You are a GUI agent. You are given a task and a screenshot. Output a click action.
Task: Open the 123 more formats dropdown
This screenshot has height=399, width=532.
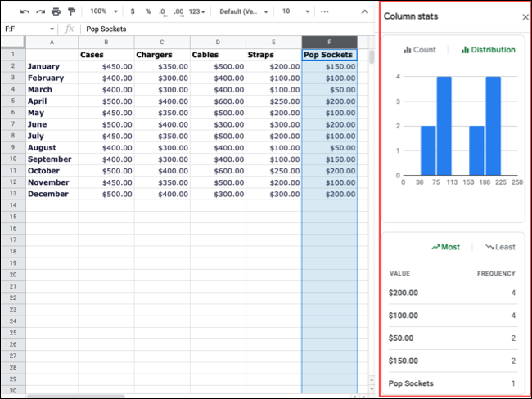(x=197, y=12)
